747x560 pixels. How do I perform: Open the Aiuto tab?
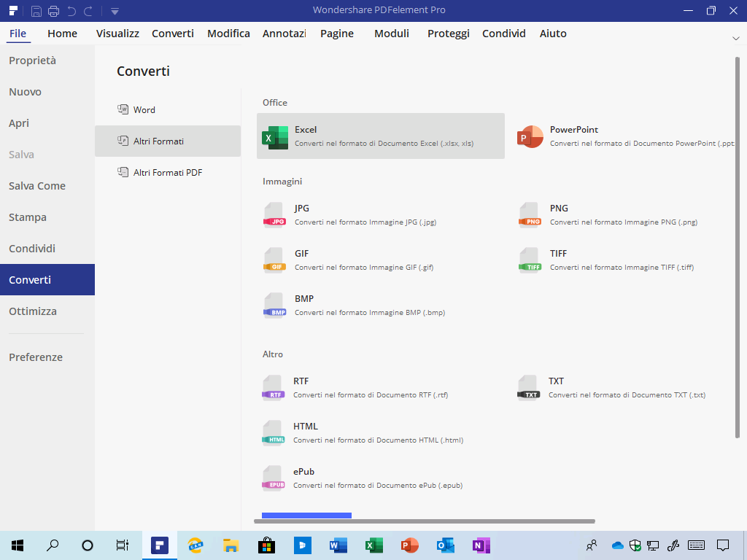coord(553,34)
